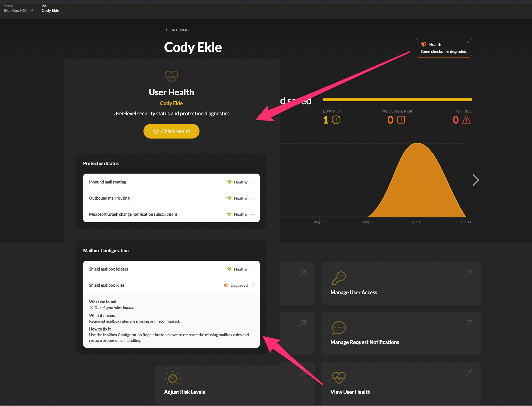Click green heart icon on Microsoft Graph row
Viewport: 532px width, 406px height.
[229, 214]
